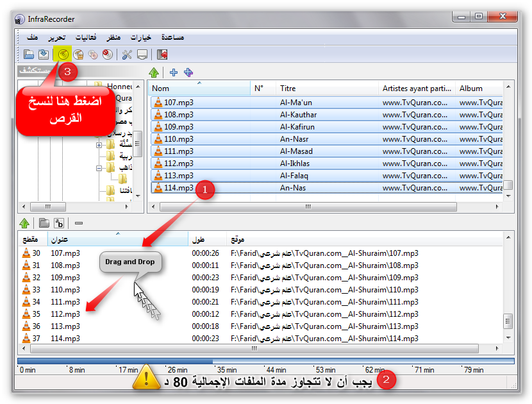Go up a level in the project pane
This screenshot has width=532, height=404.
tap(24, 223)
